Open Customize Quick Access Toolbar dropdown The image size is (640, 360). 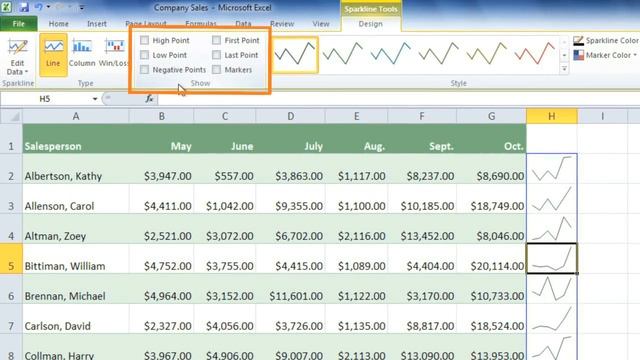coord(82,7)
